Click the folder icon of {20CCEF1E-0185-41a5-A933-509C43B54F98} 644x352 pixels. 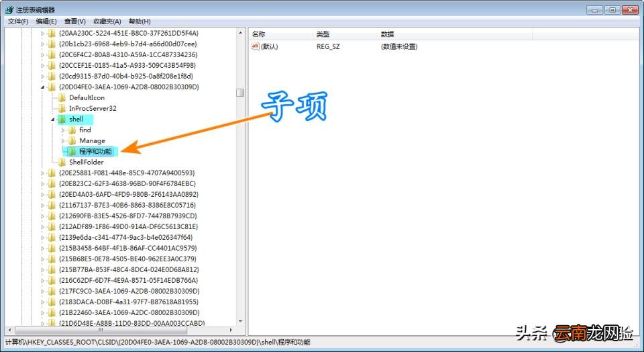point(52,65)
